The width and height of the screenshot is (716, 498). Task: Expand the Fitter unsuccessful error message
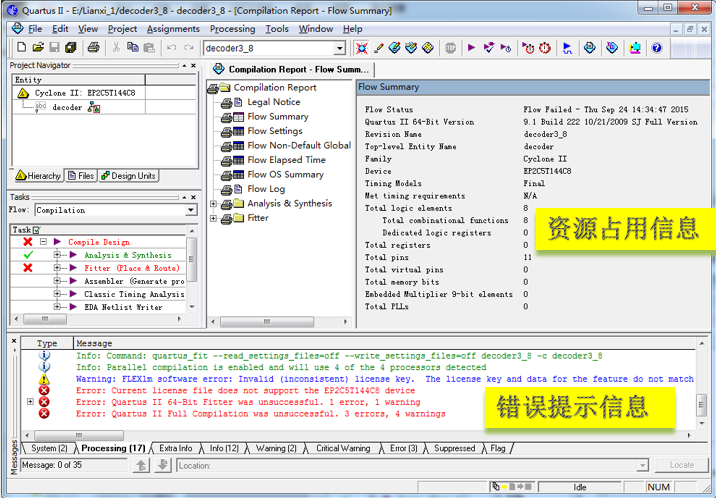(x=30, y=402)
